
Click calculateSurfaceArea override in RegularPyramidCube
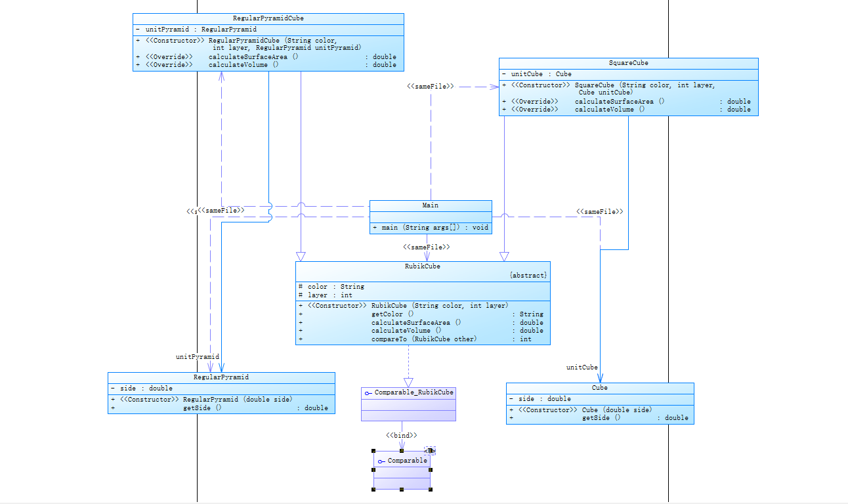coord(266,56)
